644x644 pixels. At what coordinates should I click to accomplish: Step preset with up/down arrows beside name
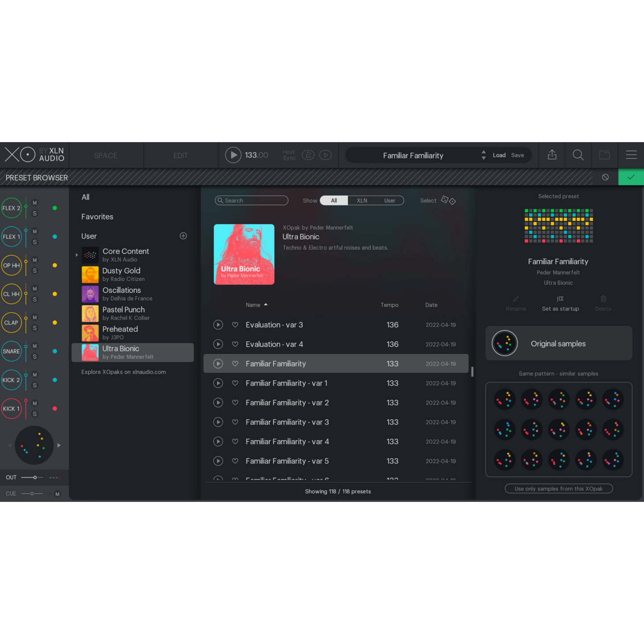tap(484, 155)
